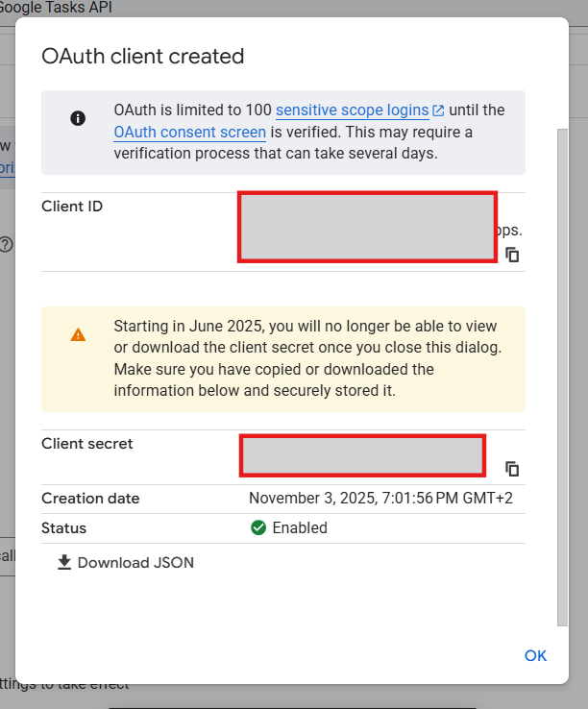Click the orange warning triangle icon
Screen dimensions: 588x709
click(79, 334)
